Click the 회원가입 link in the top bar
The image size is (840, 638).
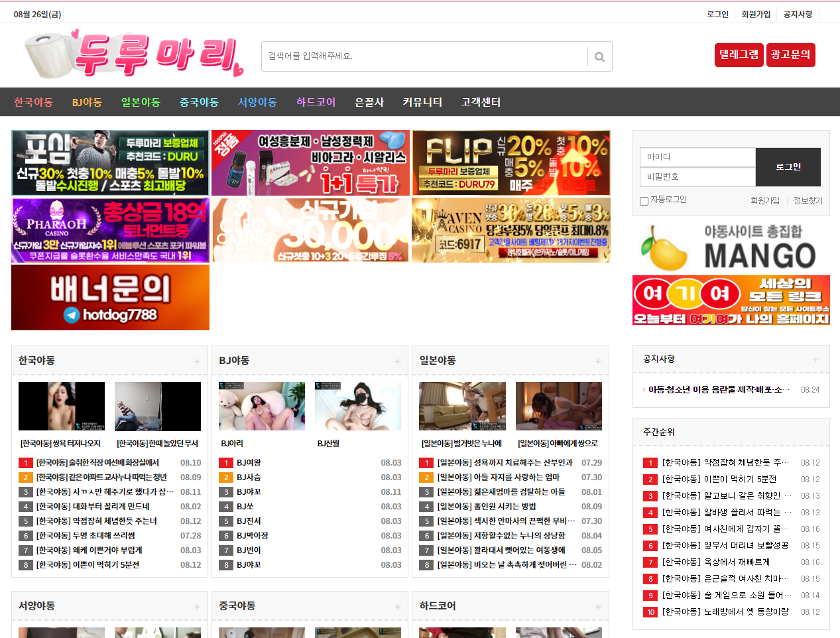(x=756, y=14)
